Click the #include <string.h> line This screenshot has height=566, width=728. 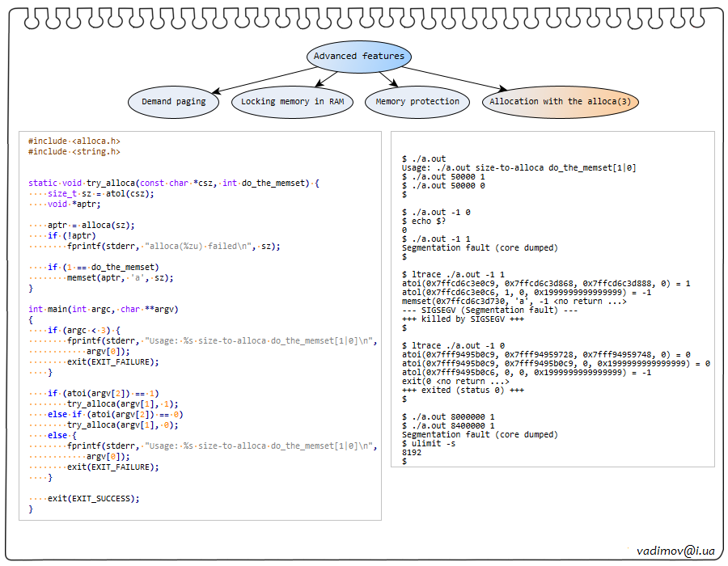[74, 151]
